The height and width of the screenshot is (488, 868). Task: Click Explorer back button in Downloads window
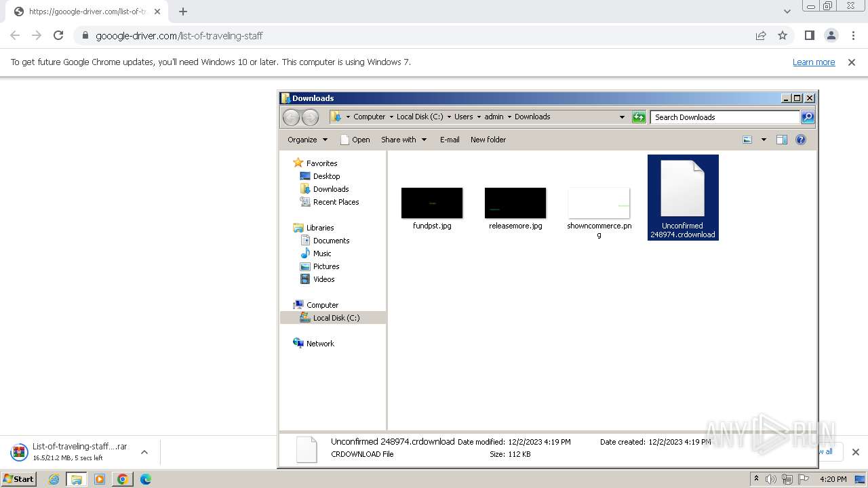coord(291,117)
